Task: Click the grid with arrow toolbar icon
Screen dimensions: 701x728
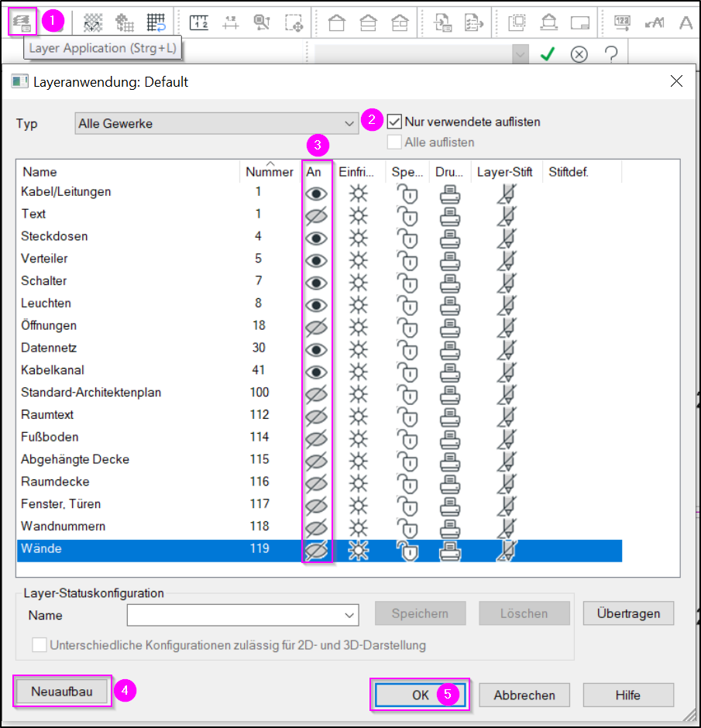Action: click(156, 22)
